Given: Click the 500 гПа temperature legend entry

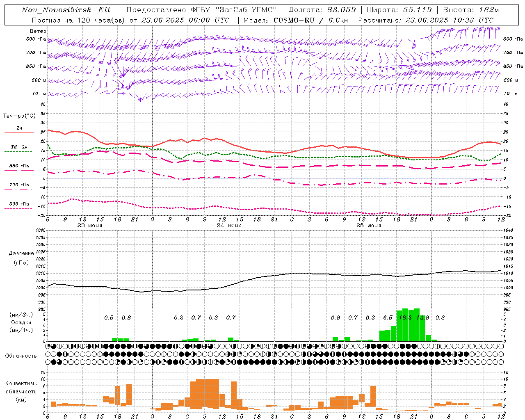Looking at the screenshot, I should 19,205.
